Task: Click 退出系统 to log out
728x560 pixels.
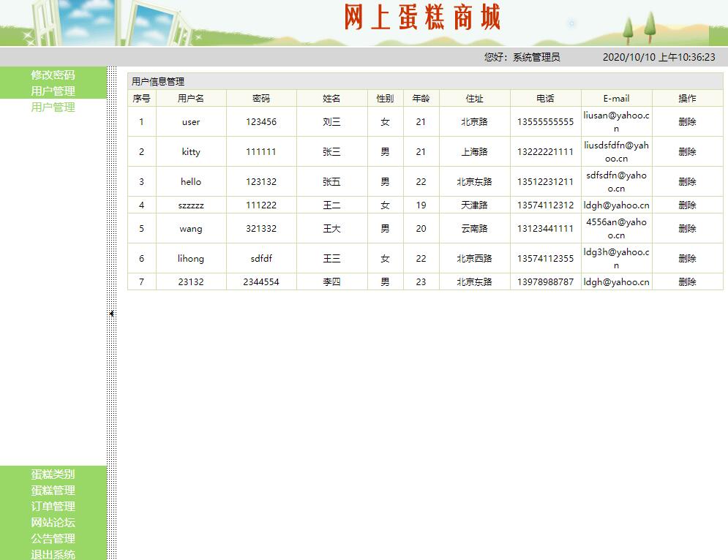Action: [x=52, y=554]
